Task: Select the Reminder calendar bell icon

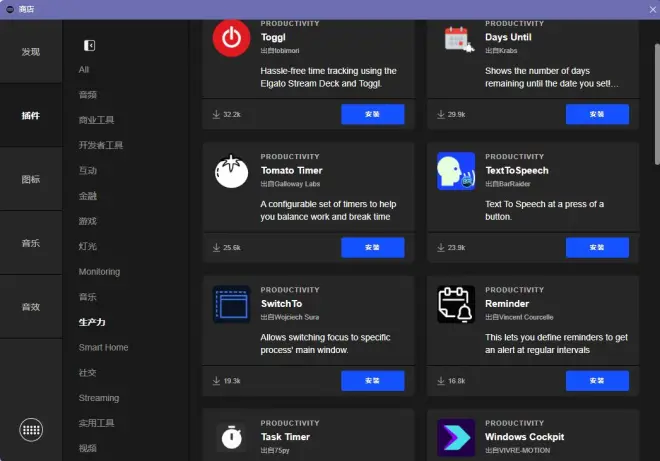Action: click(456, 304)
